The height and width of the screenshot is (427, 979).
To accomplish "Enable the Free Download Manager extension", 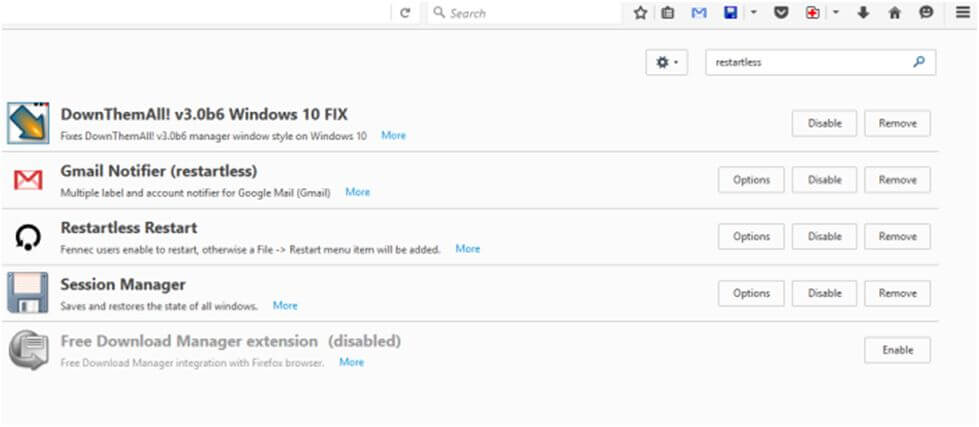I will (x=897, y=350).
